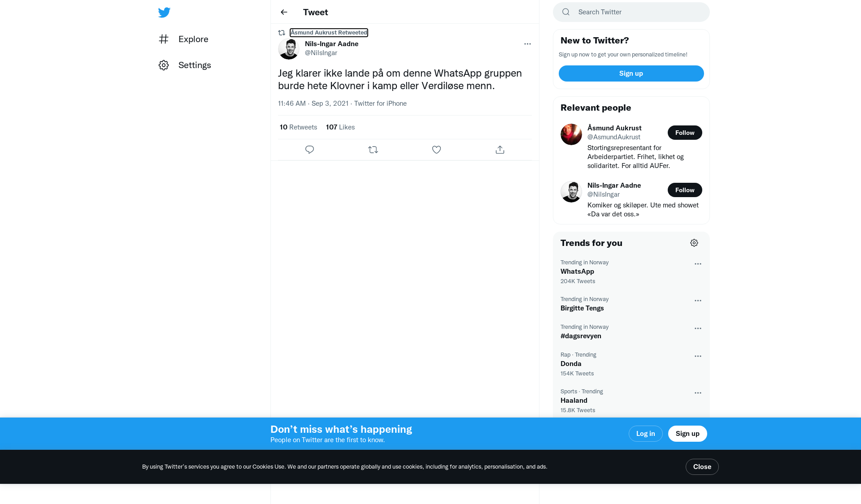The width and height of the screenshot is (861, 504).
Task: Click Log in on the bottom banner
Action: point(646,434)
